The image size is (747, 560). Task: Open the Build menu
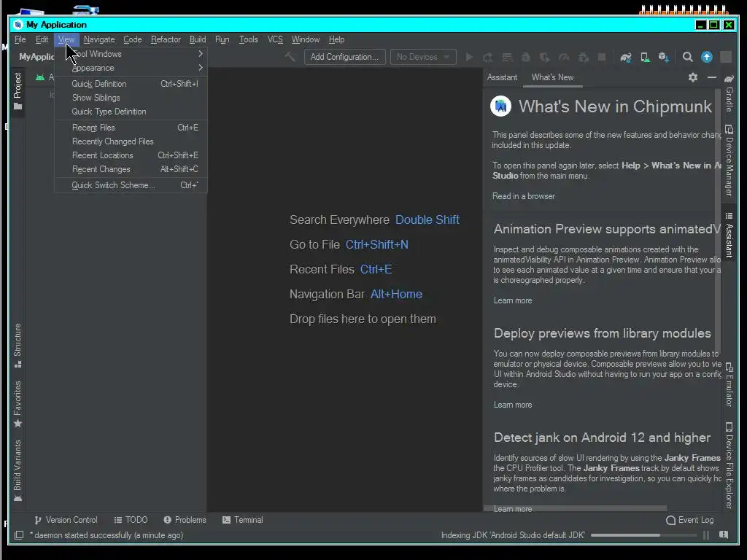(198, 39)
